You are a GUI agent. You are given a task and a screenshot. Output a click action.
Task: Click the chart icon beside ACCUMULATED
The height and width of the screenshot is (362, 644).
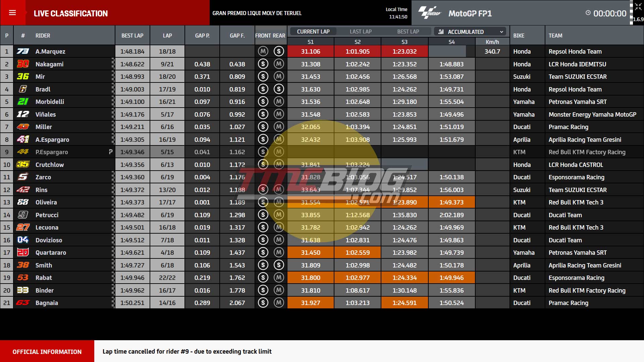pos(441,32)
